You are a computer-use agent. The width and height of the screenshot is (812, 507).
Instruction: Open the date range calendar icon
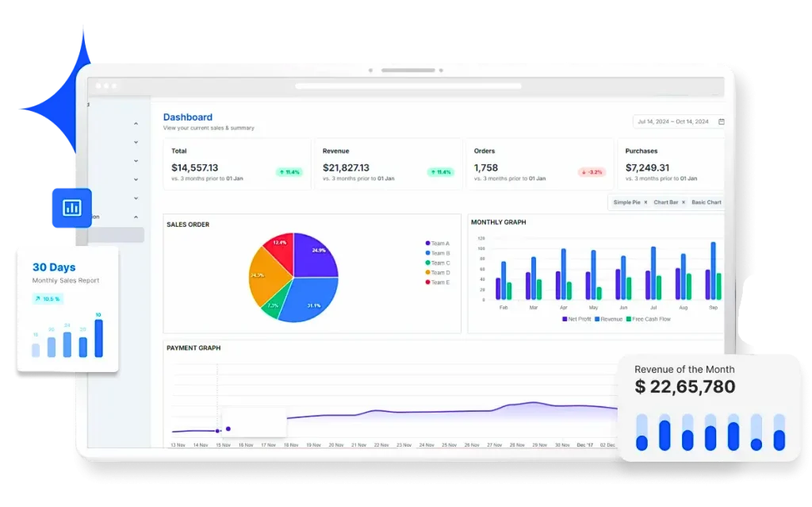tap(720, 121)
